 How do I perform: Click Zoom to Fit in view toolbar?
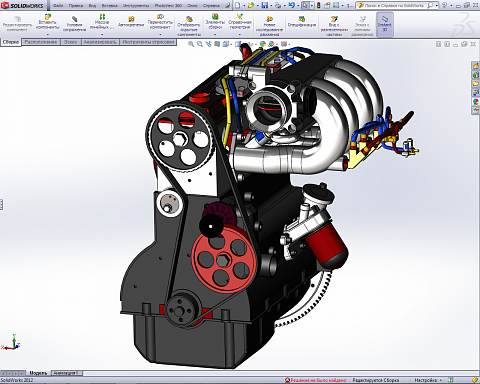click(191, 44)
